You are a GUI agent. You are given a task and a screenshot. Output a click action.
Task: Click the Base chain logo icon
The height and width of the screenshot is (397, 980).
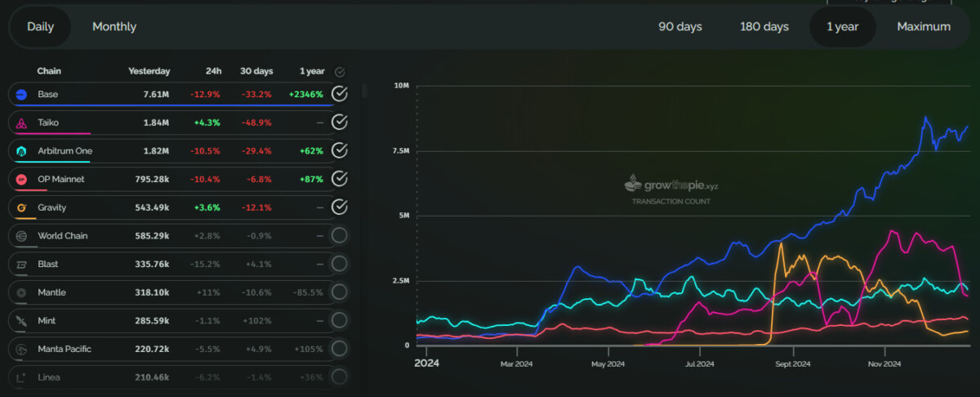click(x=21, y=94)
